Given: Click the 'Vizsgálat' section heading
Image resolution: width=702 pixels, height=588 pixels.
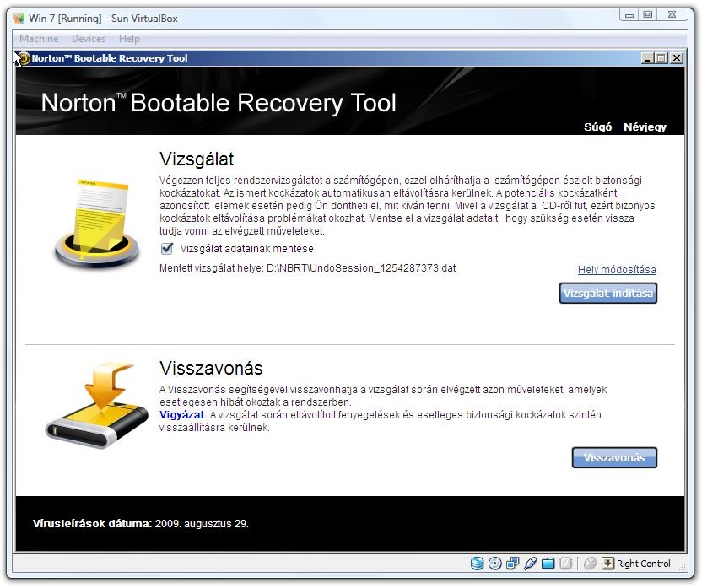Looking at the screenshot, I should coord(197,159).
